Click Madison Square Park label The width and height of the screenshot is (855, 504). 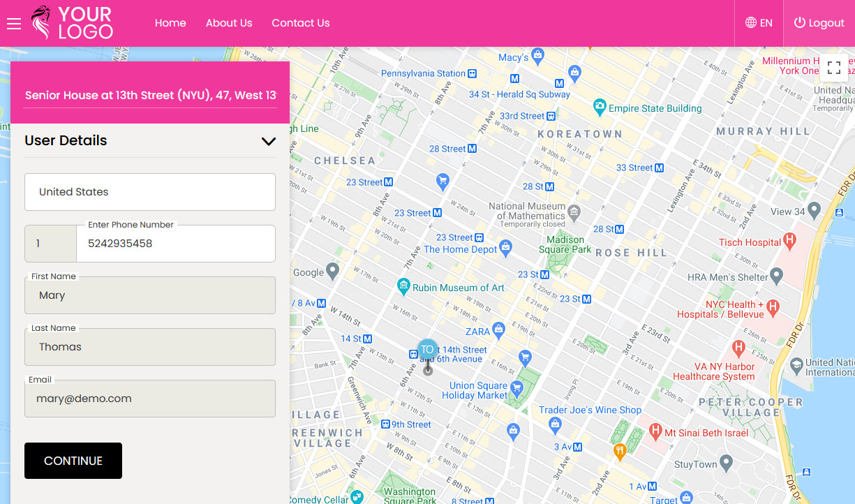pyautogui.click(x=565, y=245)
